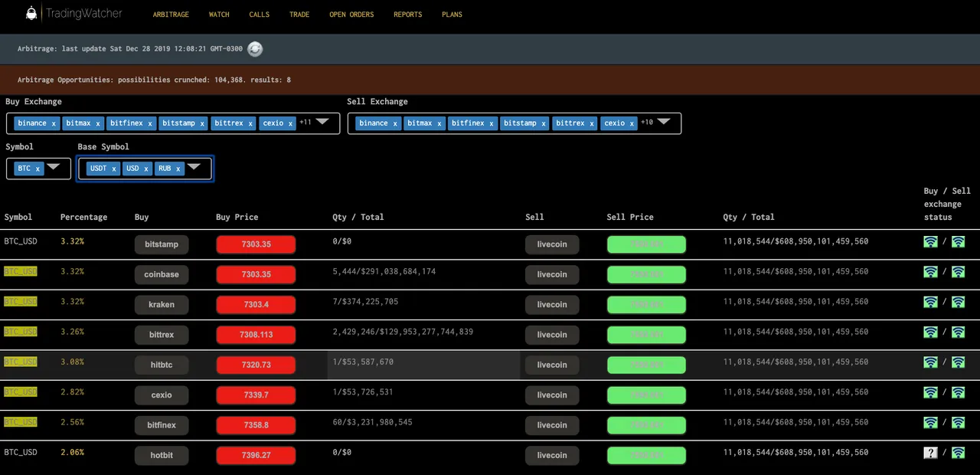Expand the Sell Exchange dropdown arrow
Screen dimensions: 980x475
[x=664, y=122]
